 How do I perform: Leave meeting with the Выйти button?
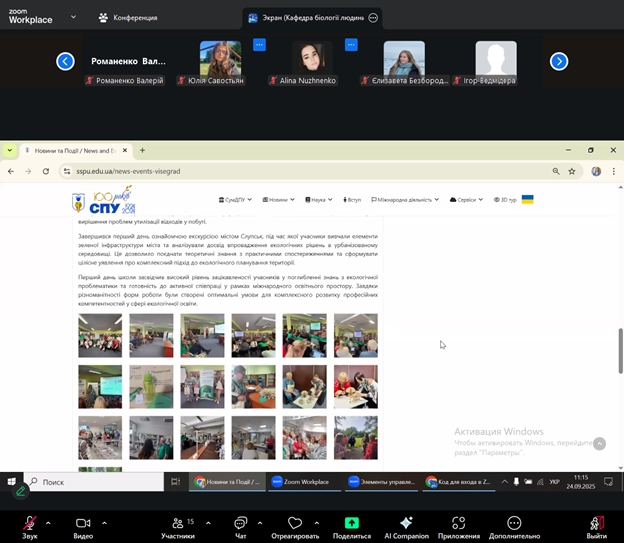coord(597,523)
